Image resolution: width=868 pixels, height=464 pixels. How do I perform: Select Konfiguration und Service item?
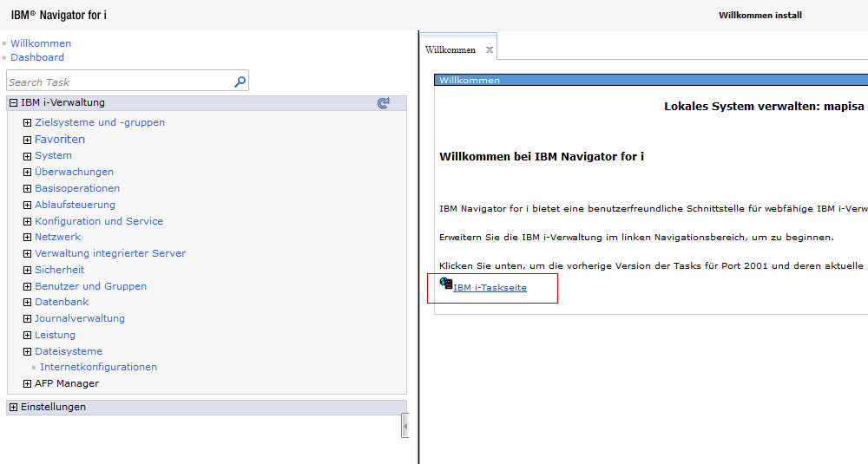pos(99,221)
